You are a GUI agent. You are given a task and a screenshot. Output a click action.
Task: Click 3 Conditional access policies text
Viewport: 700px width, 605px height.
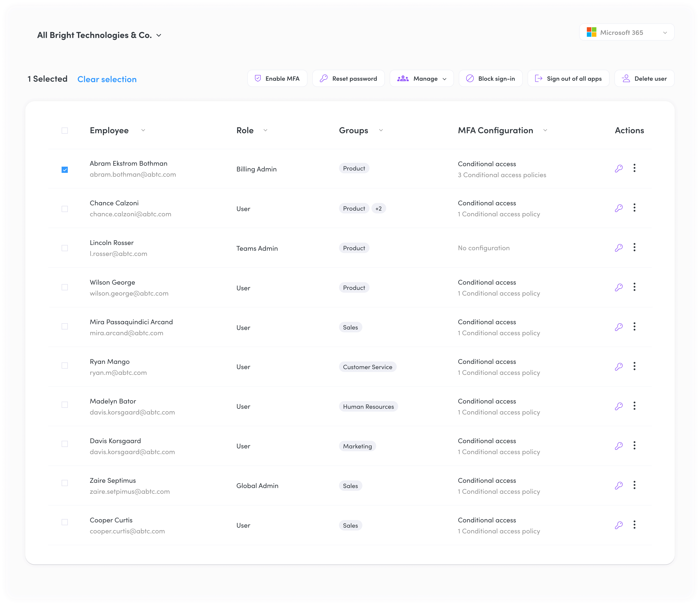[502, 175]
